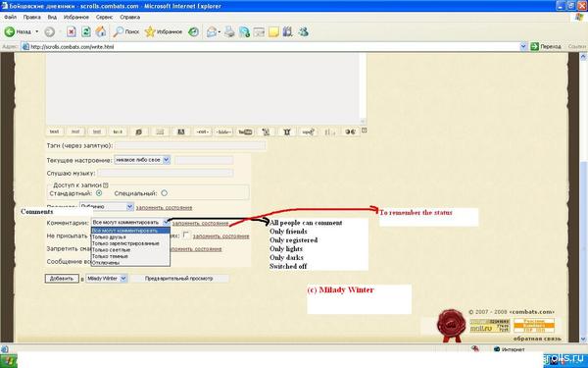Click the Refresh page icon
The image size is (588, 368).
point(86,32)
